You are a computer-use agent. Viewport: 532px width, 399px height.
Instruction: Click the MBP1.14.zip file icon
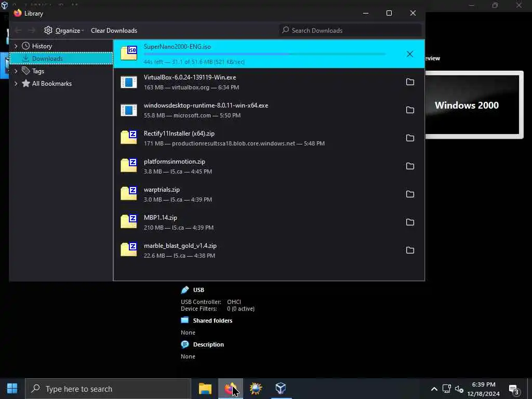click(x=129, y=221)
